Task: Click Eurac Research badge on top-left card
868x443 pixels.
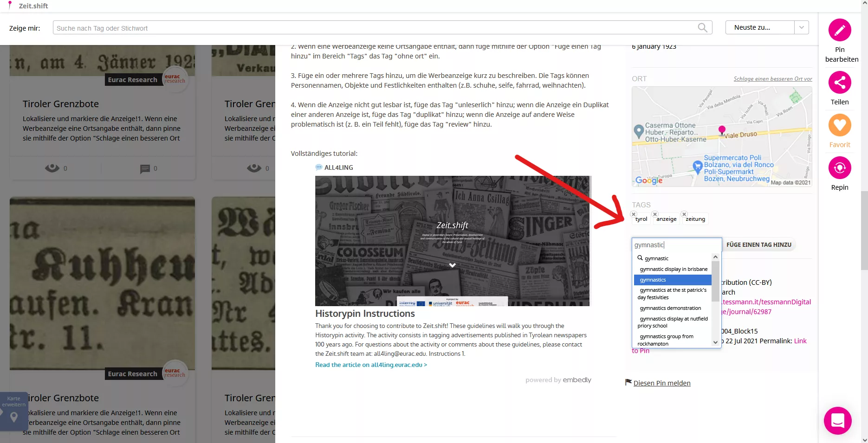Action: pos(133,80)
